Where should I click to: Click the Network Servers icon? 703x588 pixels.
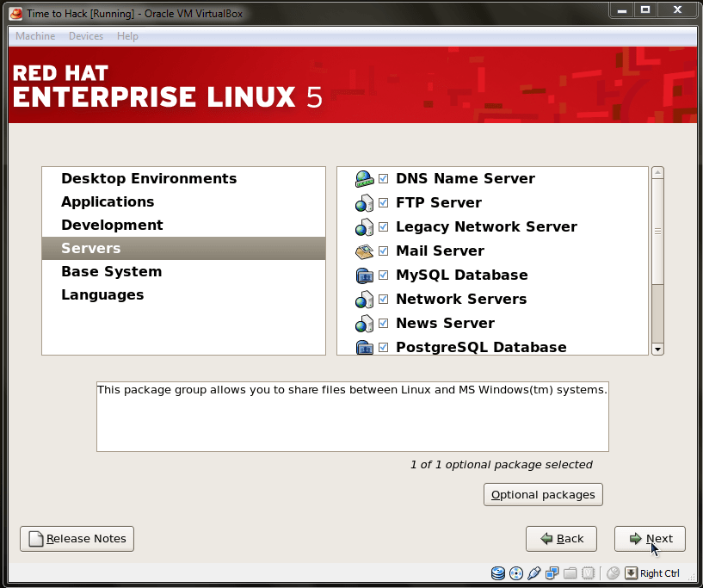pos(364,300)
